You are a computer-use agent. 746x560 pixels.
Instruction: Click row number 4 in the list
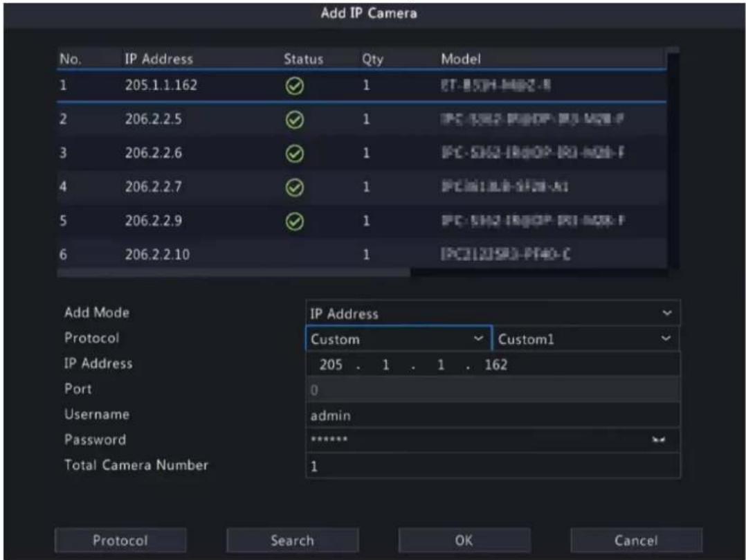pos(63,187)
